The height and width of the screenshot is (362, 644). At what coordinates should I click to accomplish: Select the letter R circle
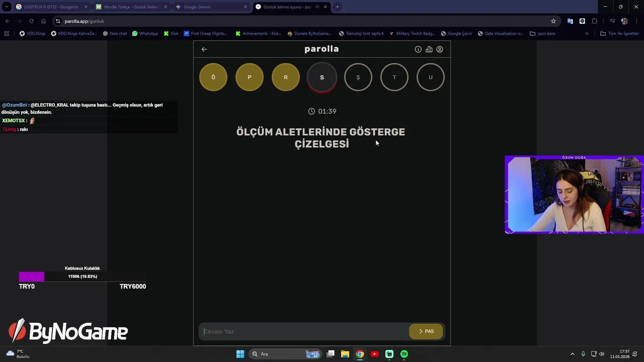[286, 77]
